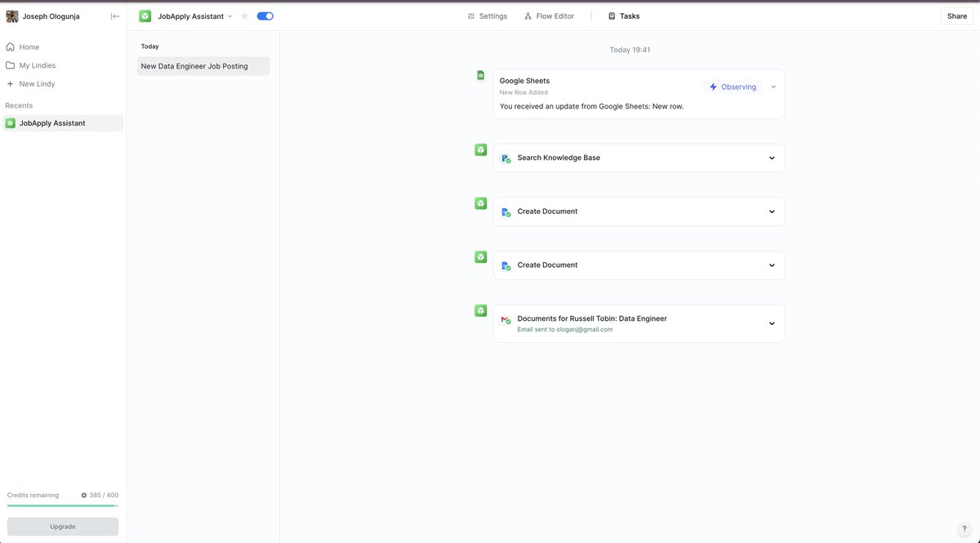Click the agent avatar beside Search Knowledge Base
This screenshot has height=543, width=980.
click(481, 149)
